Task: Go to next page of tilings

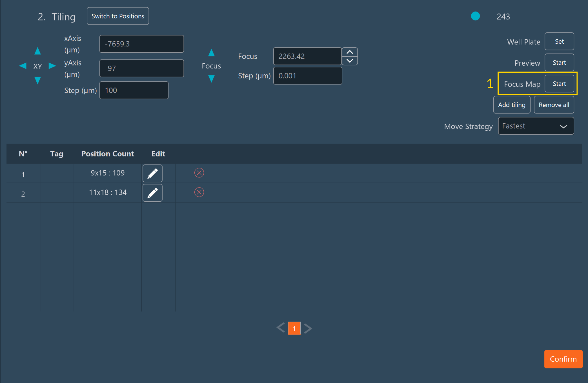Action: [308, 328]
